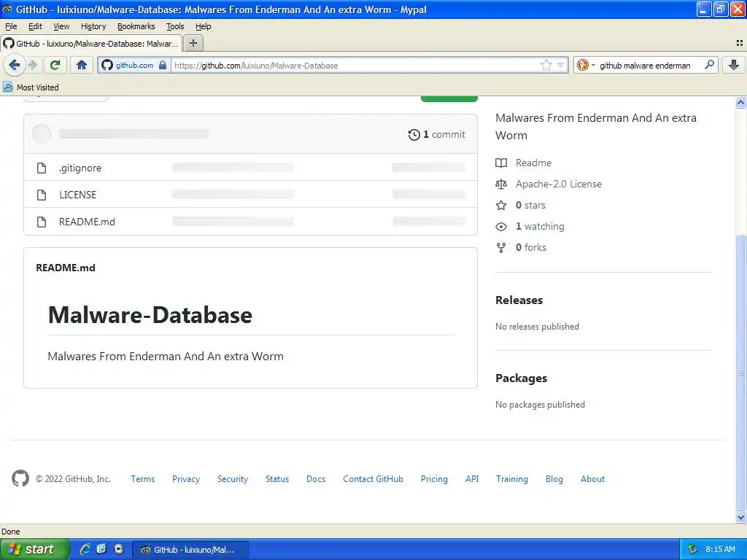Image resolution: width=747 pixels, height=560 pixels.
Task: Open the Tools menu
Action: click(x=175, y=26)
